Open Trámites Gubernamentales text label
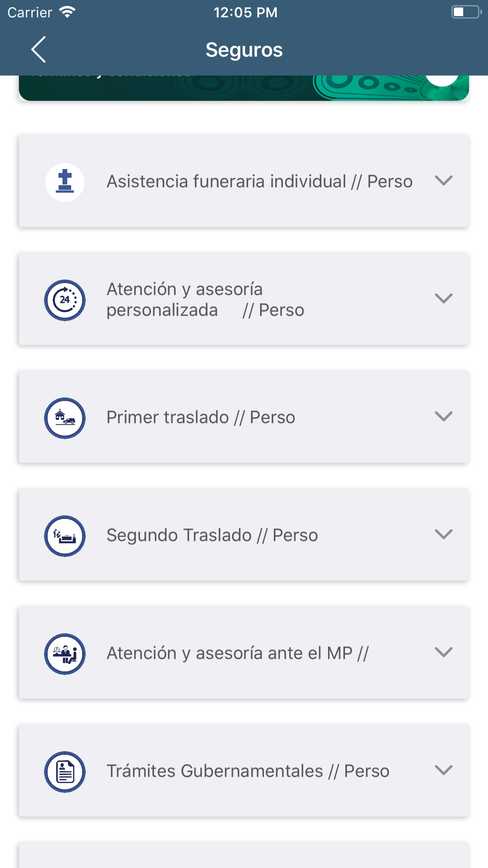This screenshot has width=488, height=868. pyautogui.click(x=247, y=771)
